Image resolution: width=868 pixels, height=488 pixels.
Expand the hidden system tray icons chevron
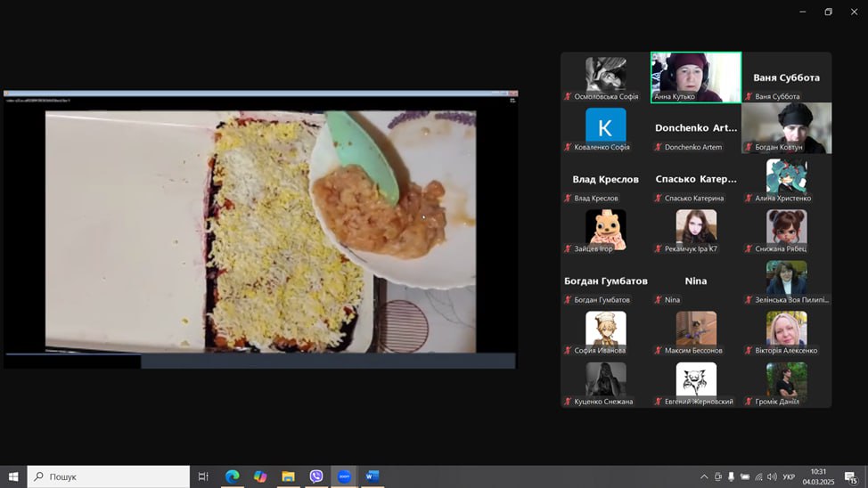point(704,477)
